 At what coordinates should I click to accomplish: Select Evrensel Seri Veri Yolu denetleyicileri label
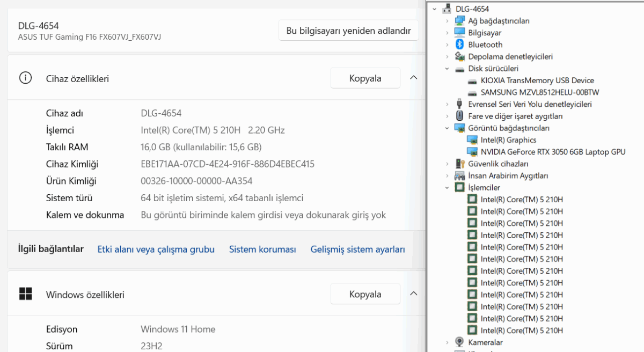pos(530,104)
